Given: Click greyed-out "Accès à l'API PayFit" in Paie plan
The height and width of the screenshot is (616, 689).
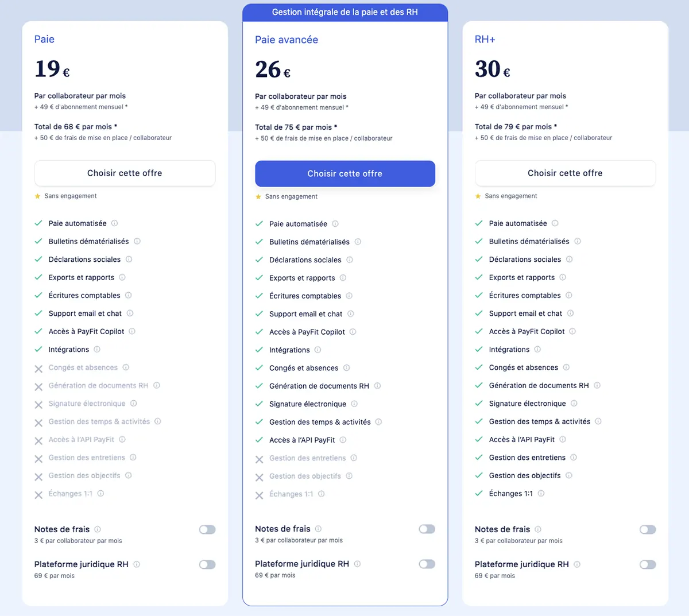Looking at the screenshot, I should (x=82, y=440).
